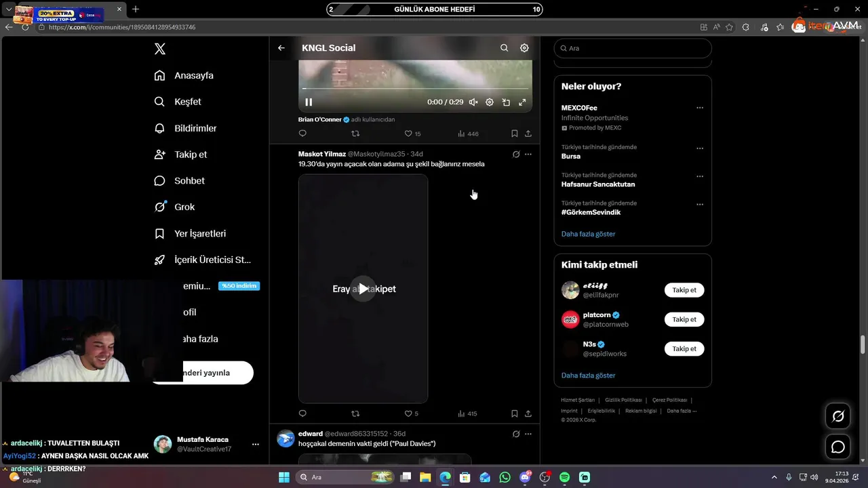This screenshot has width=868, height=488.
Task: Open floating chat messages button
Action: [x=838, y=447]
